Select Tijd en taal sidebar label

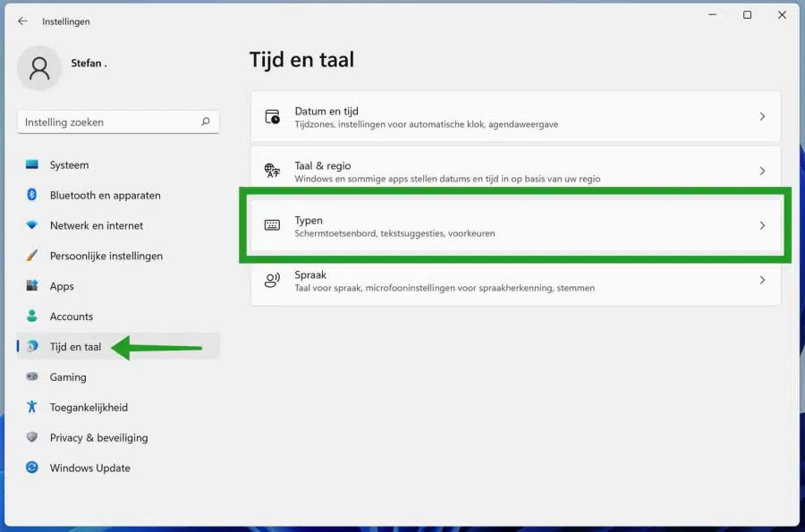coord(75,347)
